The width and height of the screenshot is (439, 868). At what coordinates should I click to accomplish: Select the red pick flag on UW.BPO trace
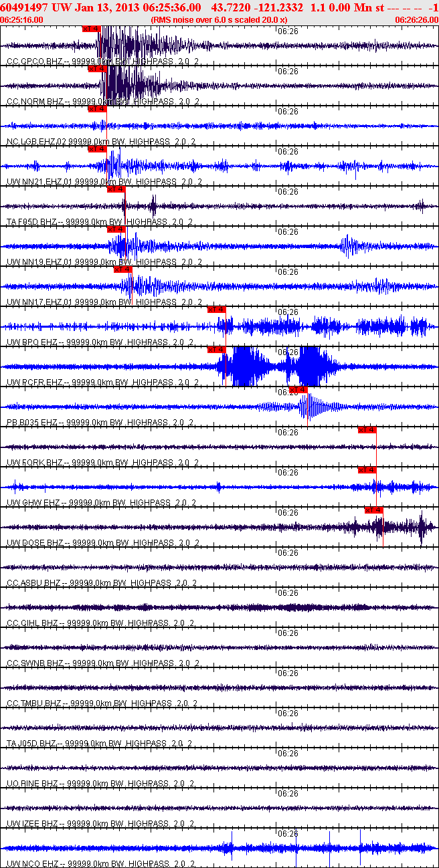click(x=217, y=310)
